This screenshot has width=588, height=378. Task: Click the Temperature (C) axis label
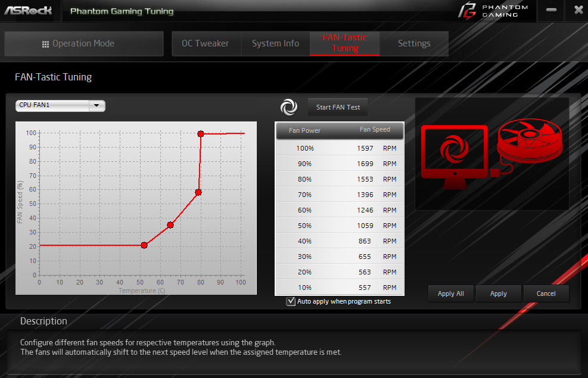[x=142, y=290]
